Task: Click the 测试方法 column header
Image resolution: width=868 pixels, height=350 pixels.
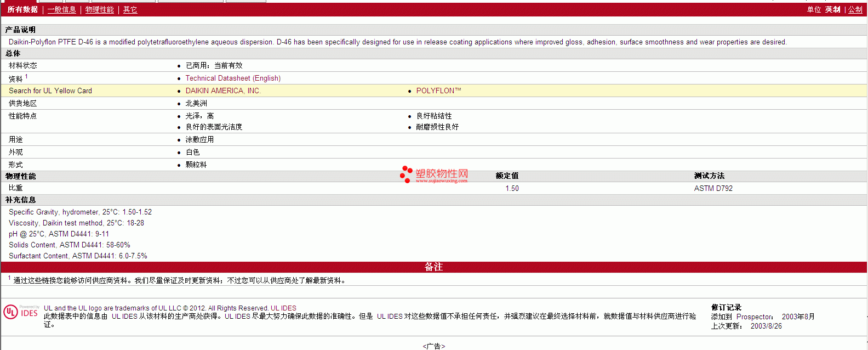Action: pos(709,176)
